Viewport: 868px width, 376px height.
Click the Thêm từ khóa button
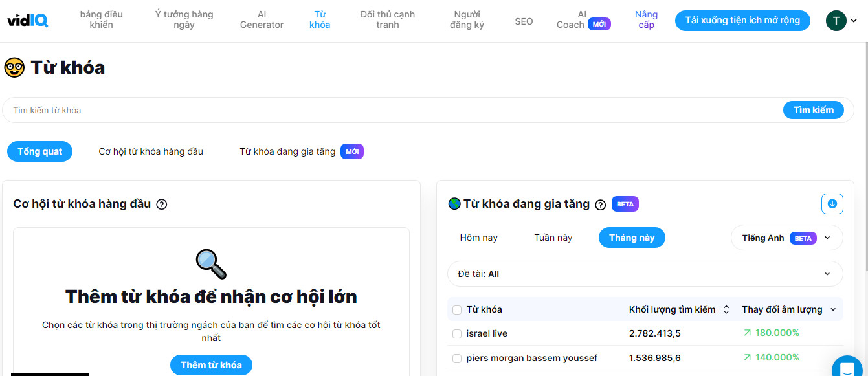(x=211, y=365)
